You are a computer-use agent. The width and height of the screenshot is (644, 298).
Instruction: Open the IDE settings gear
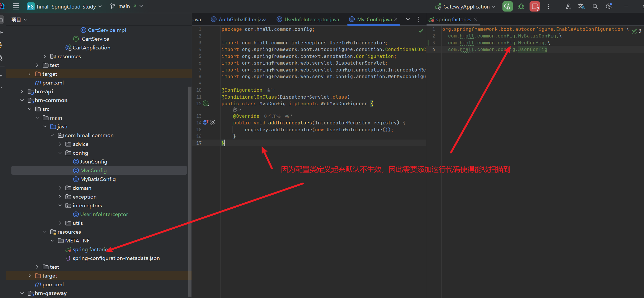pos(609,7)
